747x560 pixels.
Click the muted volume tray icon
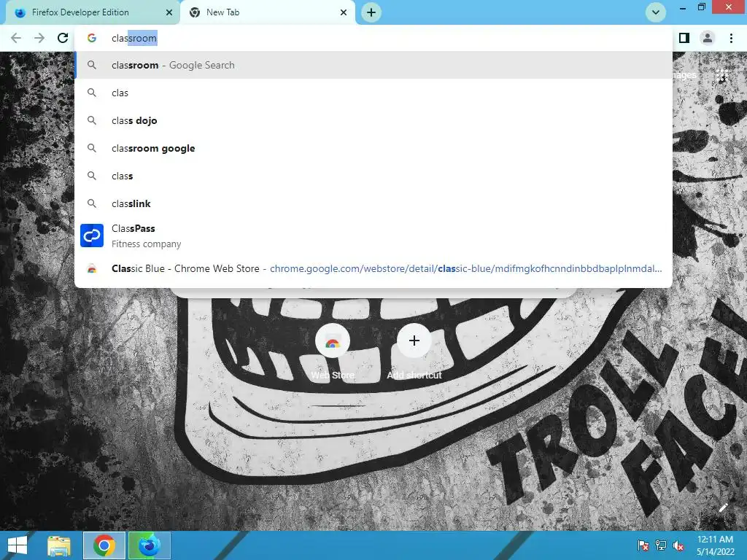pos(678,545)
